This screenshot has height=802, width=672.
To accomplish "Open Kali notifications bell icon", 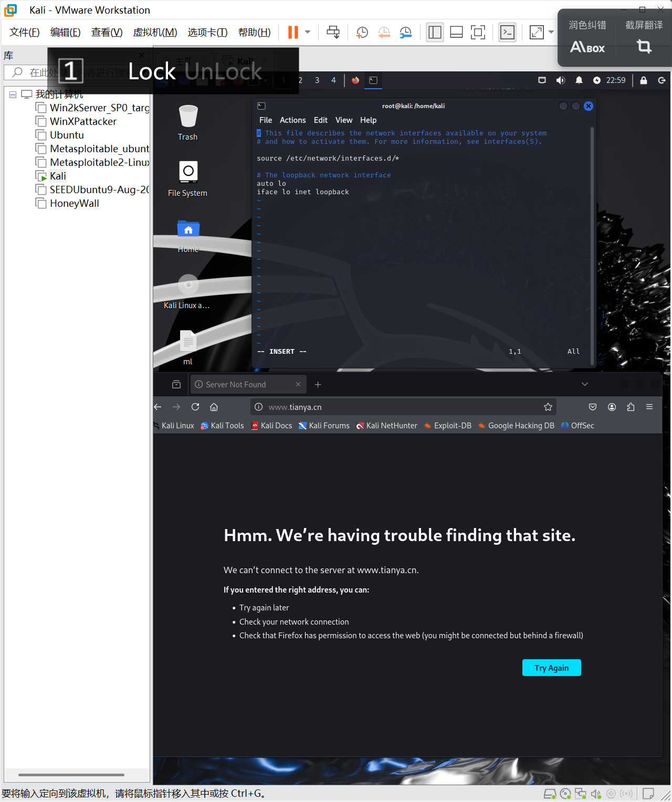I will (579, 80).
